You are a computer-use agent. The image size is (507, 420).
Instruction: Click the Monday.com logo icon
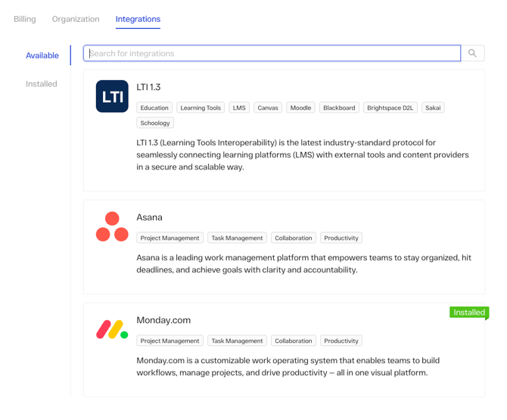coord(112,329)
